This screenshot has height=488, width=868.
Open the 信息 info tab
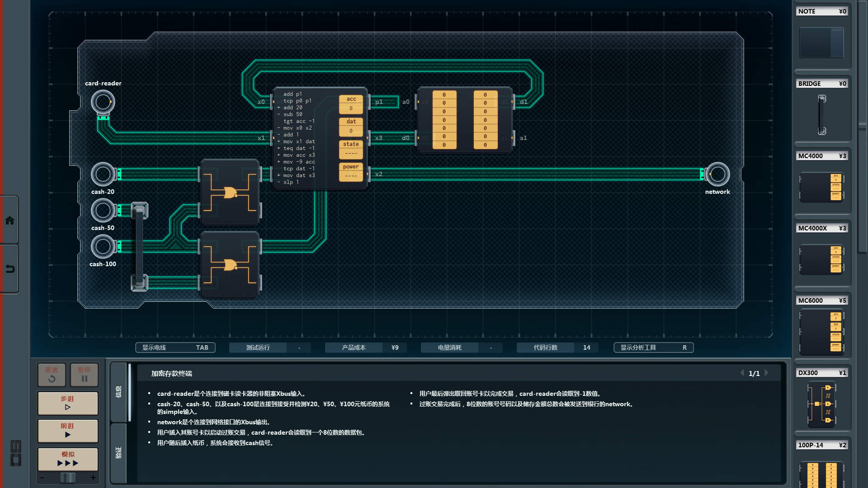coord(118,392)
